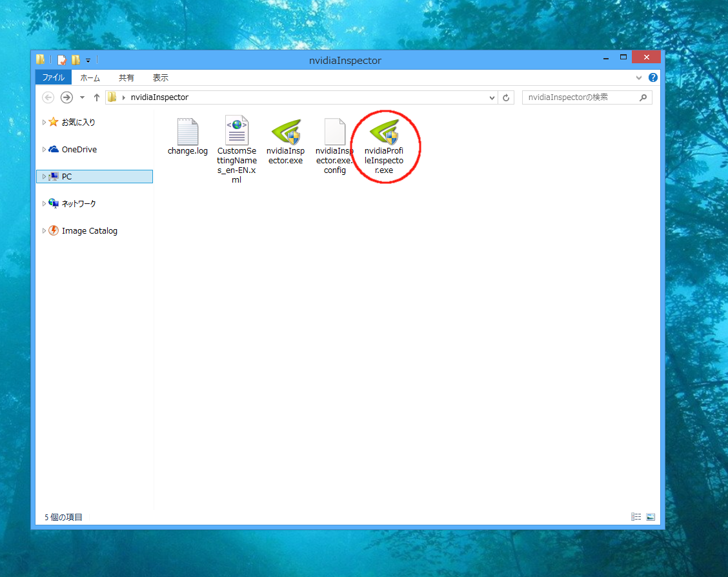Expand the Image Catalog tree node
The height and width of the screenshot is (577, 728).
(44, 230)
